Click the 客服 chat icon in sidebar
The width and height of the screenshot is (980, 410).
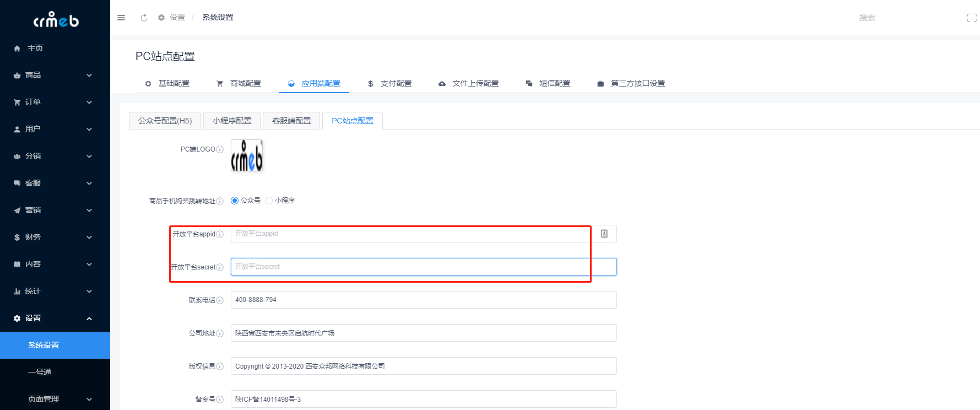tap(17, 184)
